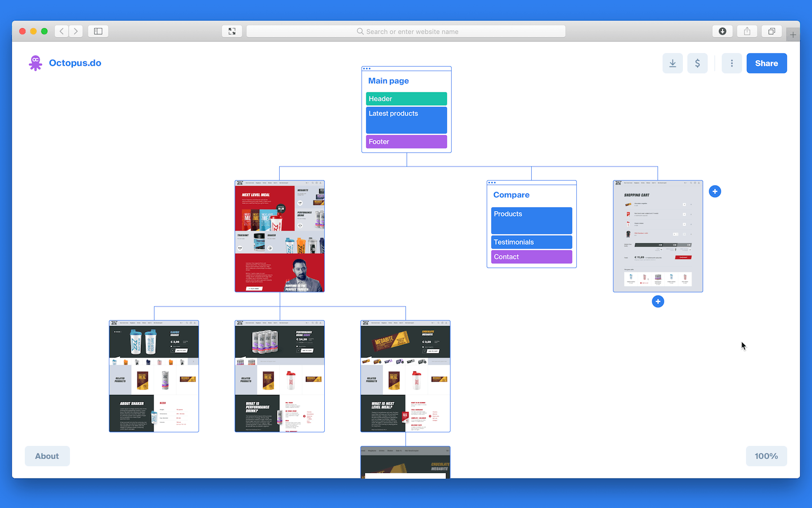Select the Testimonials block in Compare

(x=531, y=242)
